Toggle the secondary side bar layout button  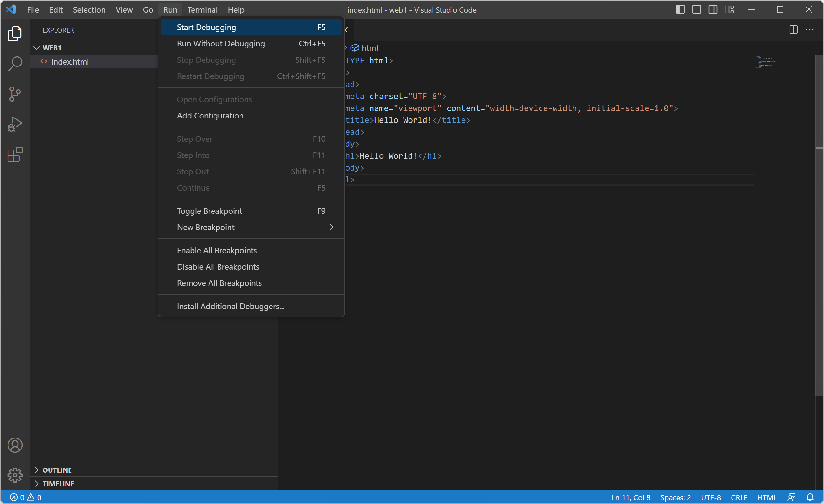(x=713, y=10)
